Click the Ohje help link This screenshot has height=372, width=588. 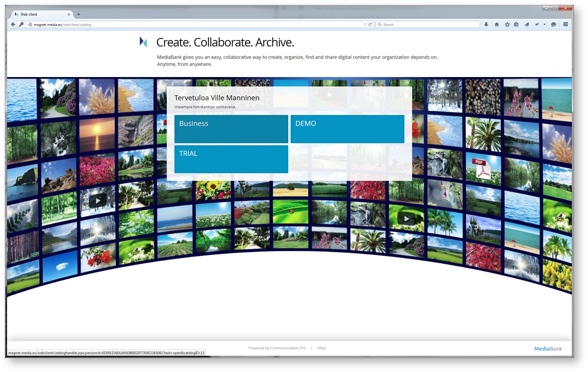(x=321, y=348)
